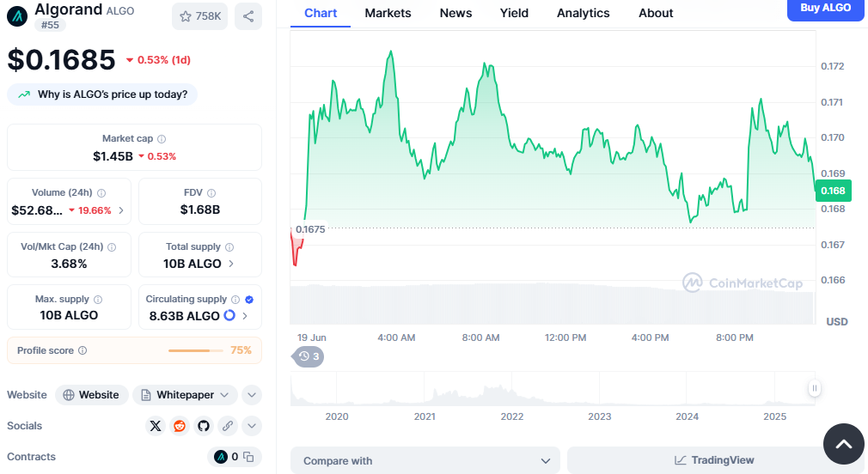The image size is (868, 474).
Task: Click Why is ALGO's price up today
Action: point(102,94)
